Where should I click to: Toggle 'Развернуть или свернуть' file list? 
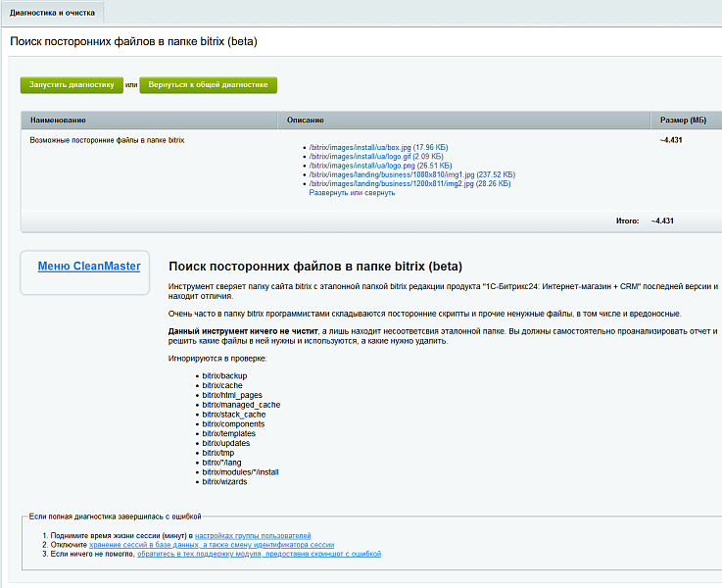(x=352, y=193)
